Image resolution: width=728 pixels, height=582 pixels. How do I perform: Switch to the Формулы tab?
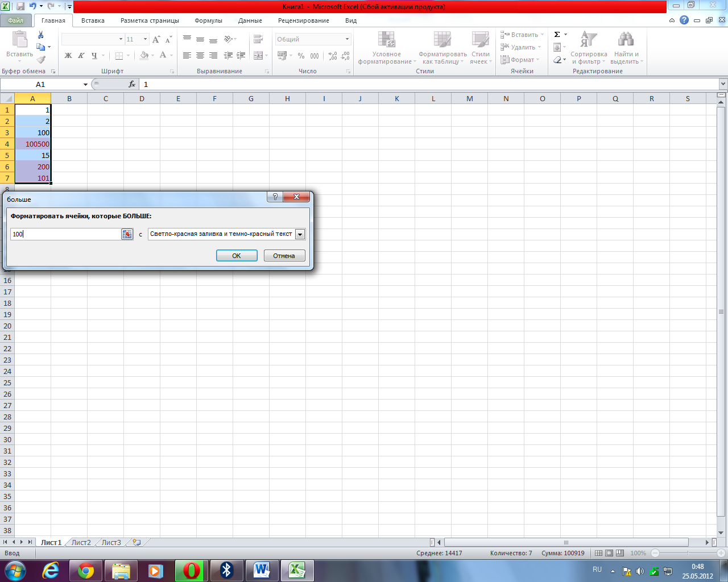click(x=208, y=20)
